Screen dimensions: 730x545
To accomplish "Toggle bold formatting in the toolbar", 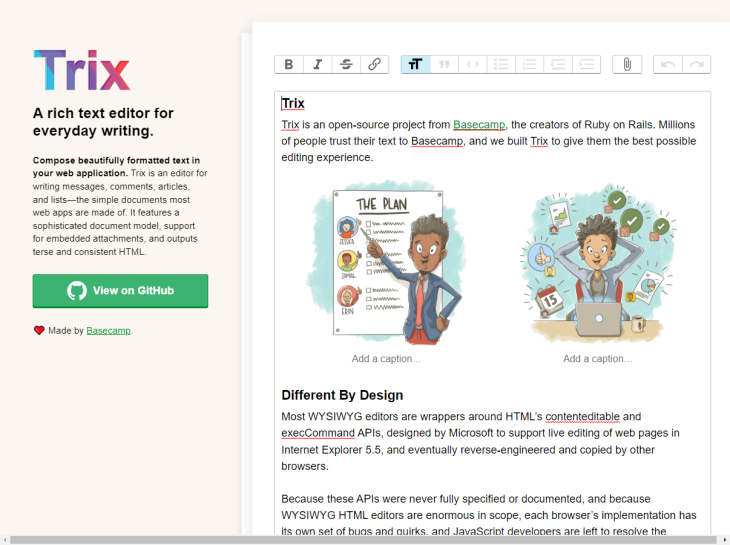I will (x=289, y=64).
